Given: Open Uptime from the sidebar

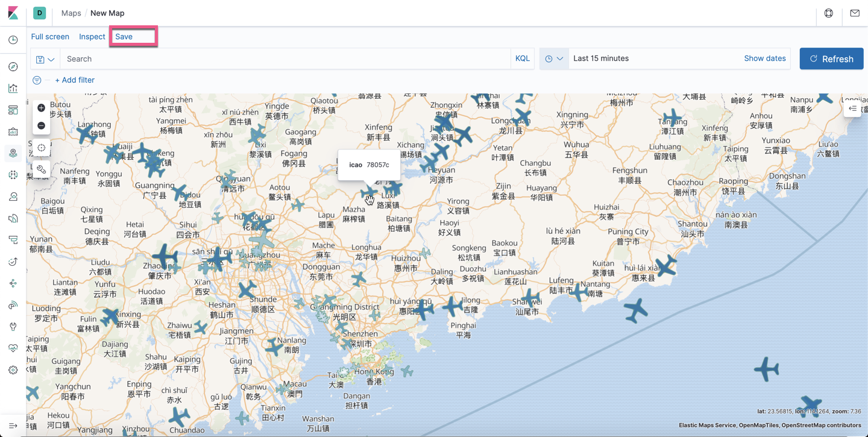Looking at the screenshot, I should (13, 262).
